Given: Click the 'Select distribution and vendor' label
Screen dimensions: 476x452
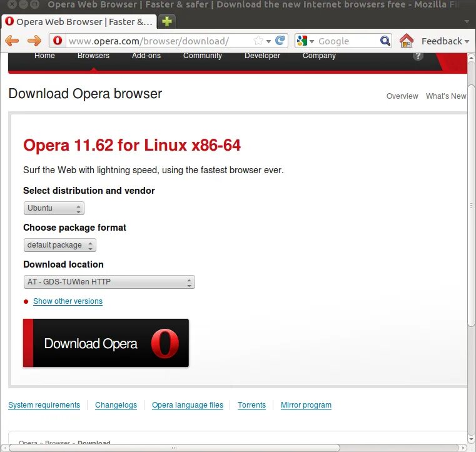Looking at the screenshot, I should coord(89,191).
